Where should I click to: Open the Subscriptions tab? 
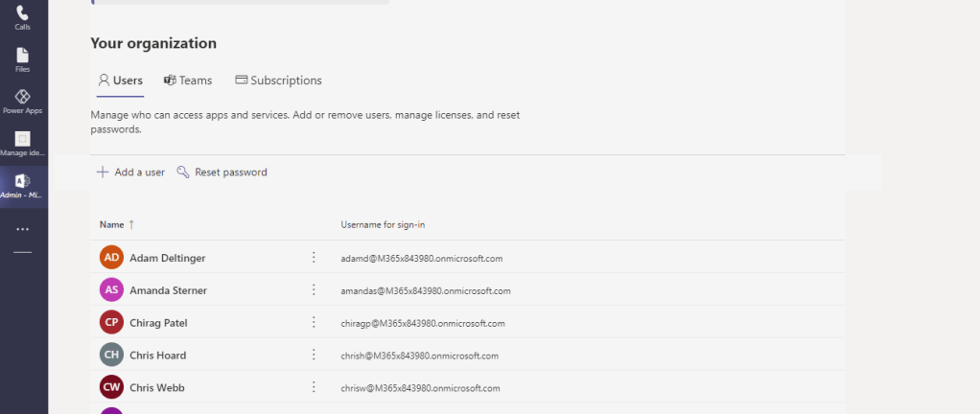coord(278,80)
